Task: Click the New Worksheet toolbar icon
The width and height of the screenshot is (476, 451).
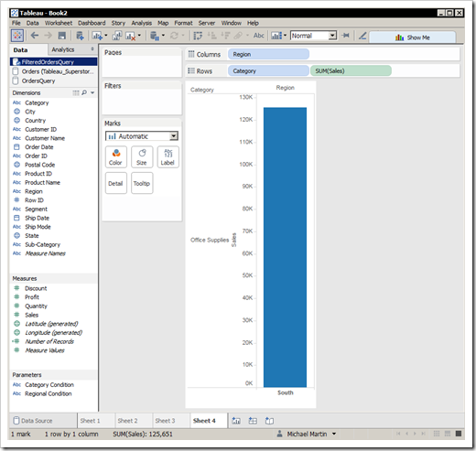Action: coord(97,36)
